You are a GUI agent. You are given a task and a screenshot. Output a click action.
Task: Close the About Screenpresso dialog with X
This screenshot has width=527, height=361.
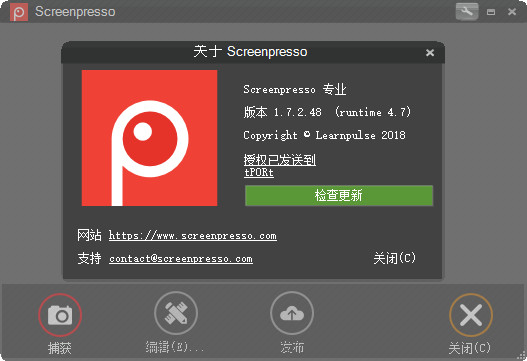430,52
